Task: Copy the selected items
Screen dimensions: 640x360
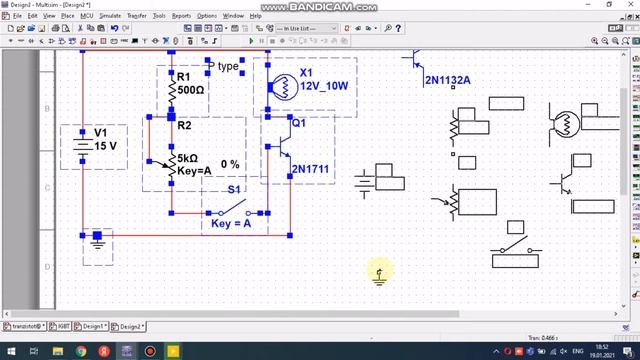Action: point(90,28)
